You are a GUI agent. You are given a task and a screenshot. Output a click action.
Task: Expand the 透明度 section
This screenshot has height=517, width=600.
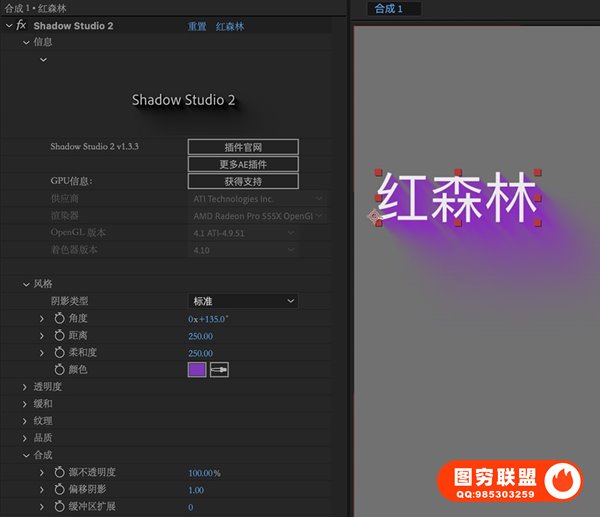[x=27, y=386]
